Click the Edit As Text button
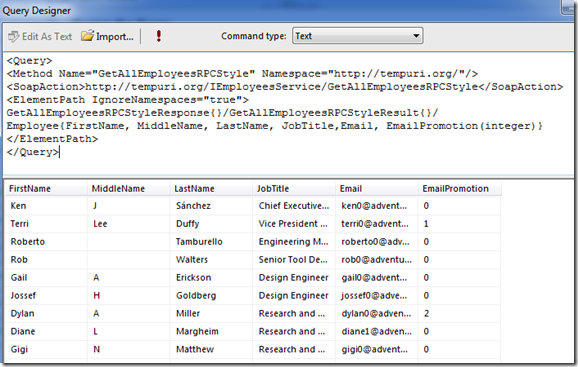The width and height of the screenshot is (578, 367). (x=40, y=36)
